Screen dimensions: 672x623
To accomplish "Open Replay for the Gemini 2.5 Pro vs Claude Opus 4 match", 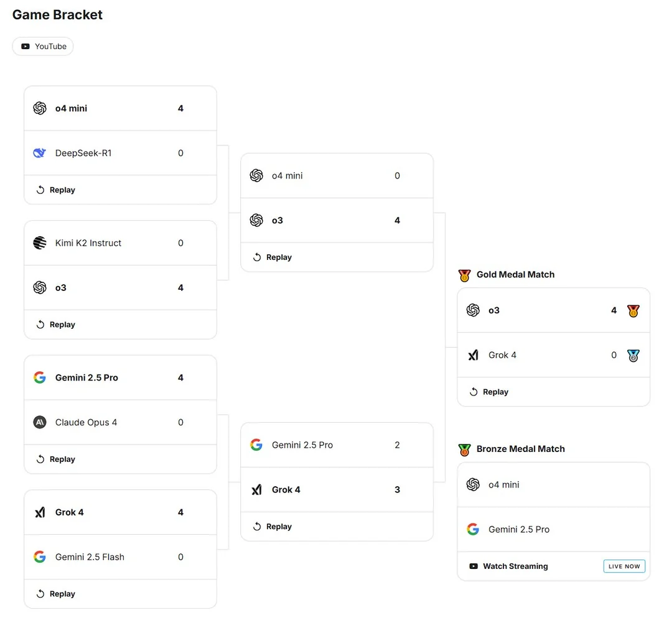I will tap(56, 459).
